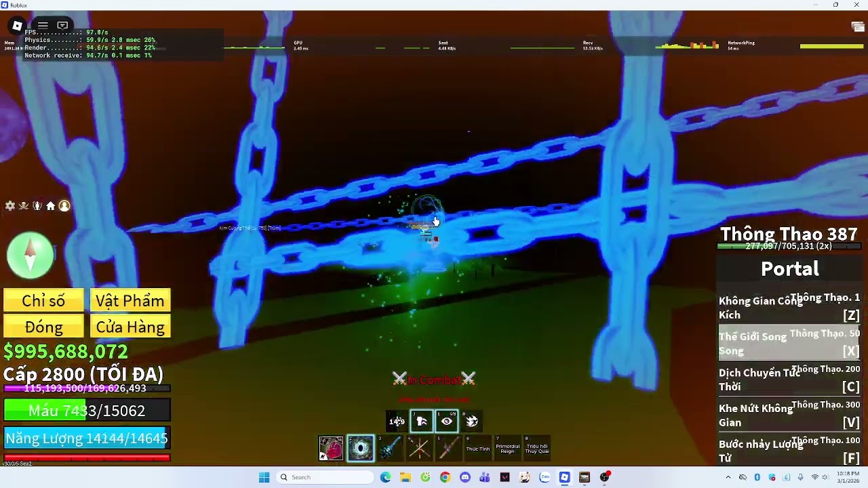Image resolution: width=868 pixels, height=488 pixels.
Task: Open the Roblox logo menu
Action: click(x=17, y=26)
